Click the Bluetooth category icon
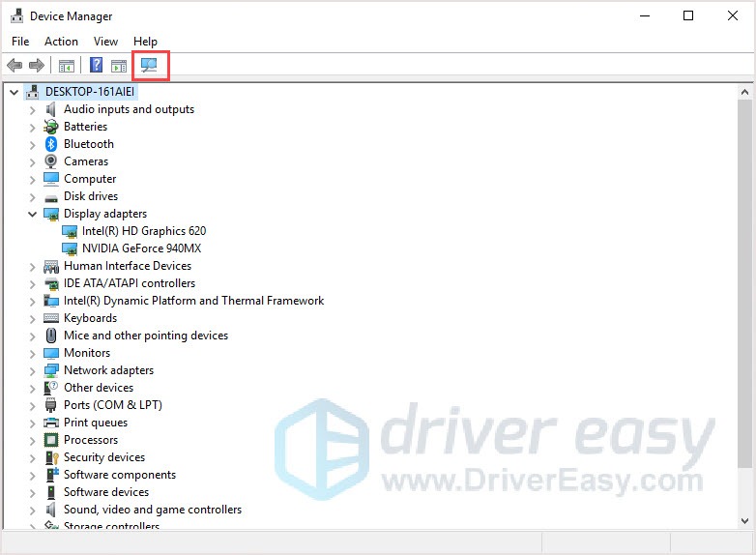Screen dimensions: 756x555 click(x=50, y=144)
